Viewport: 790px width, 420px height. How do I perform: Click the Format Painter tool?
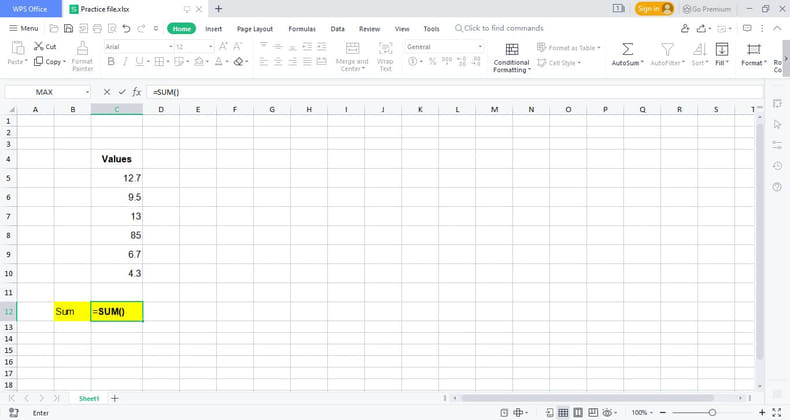(x=82, y=56)
